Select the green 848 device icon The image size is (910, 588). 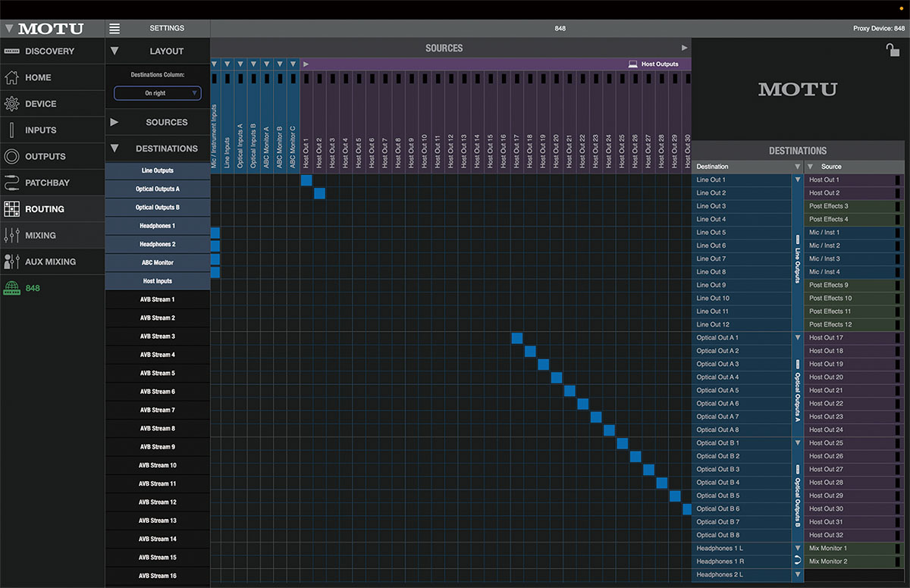[x=11, y=288]
